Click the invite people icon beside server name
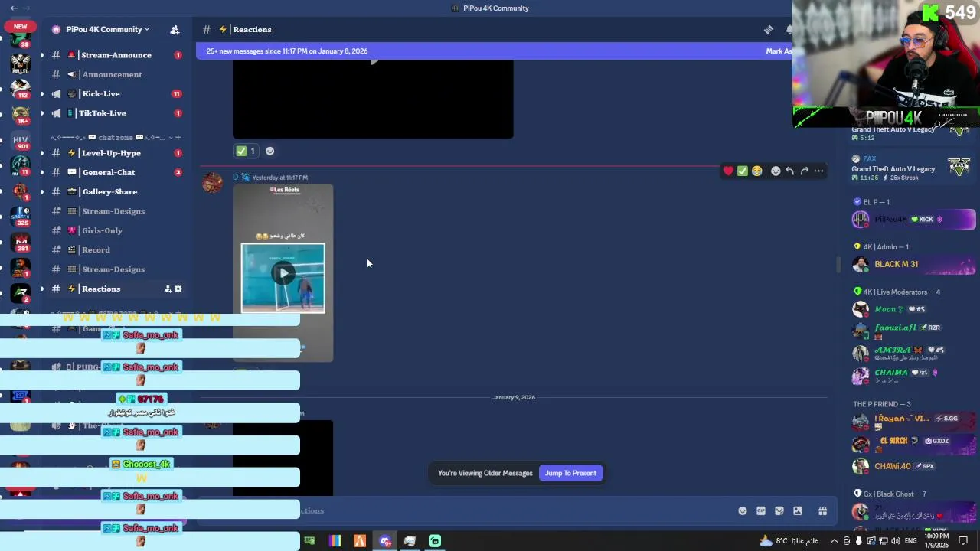This screenshot has height=551, width=980. coord(175,29)
